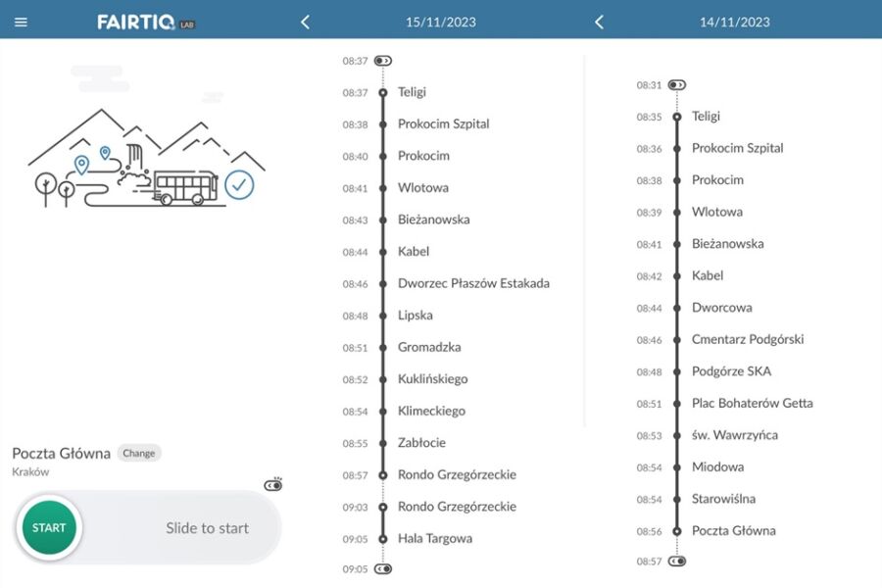Tap the toggle icon above the slider
The width and height of the screenshot is (882, 588).
pyautogui.click(x=273, y=484)
